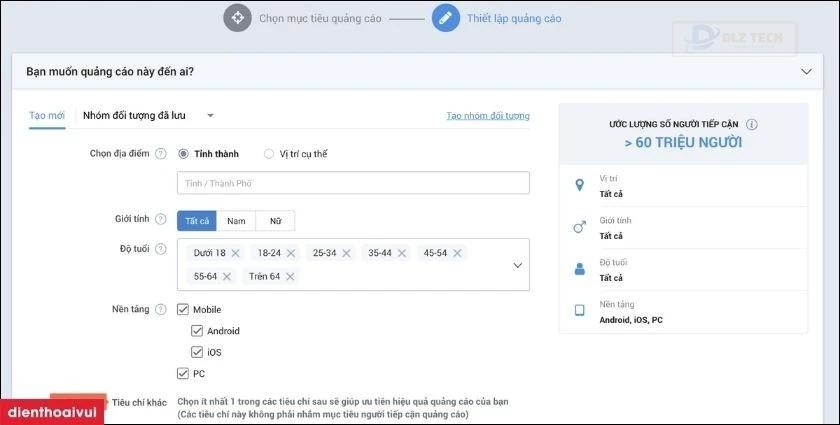Click the pencil icon for Thiết lập quảng cáo
The width and height of the screenshot is (840, 425).
click(x=446, y=18)
